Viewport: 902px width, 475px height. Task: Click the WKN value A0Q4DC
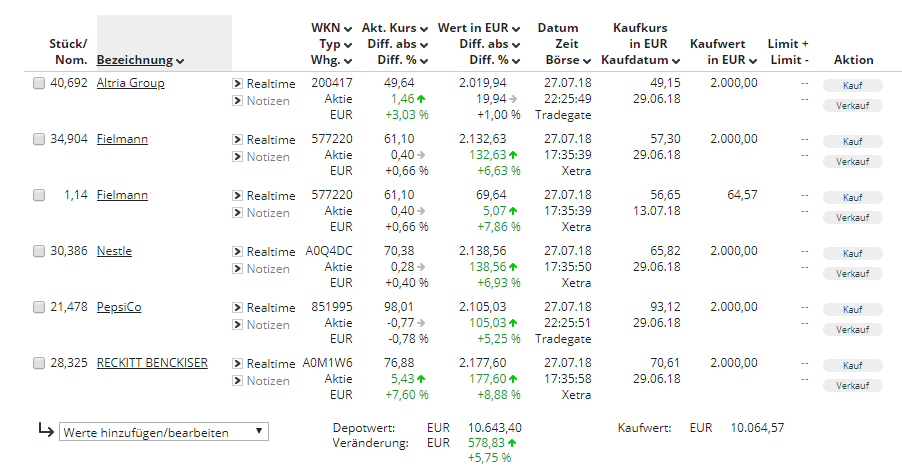tap(329, 251)
